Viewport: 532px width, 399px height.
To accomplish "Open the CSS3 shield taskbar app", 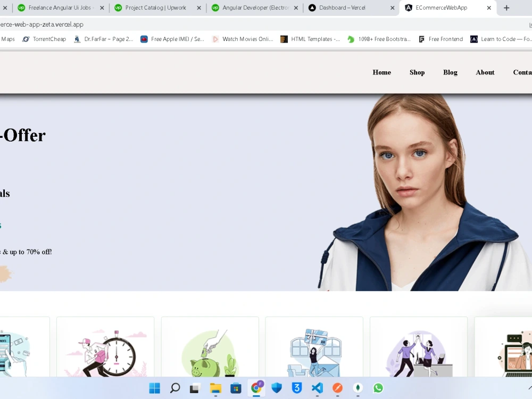I will tap(297, 388).
